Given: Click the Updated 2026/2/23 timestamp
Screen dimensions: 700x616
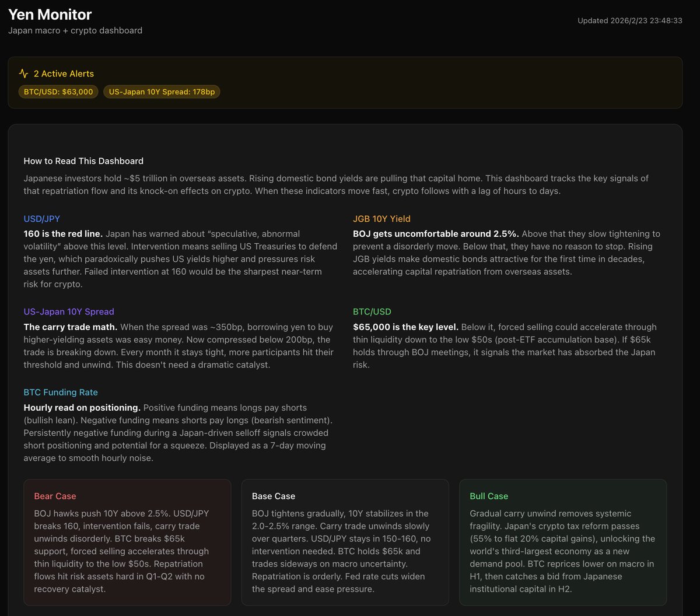Looking at the screenshot, I should point(630,20).
